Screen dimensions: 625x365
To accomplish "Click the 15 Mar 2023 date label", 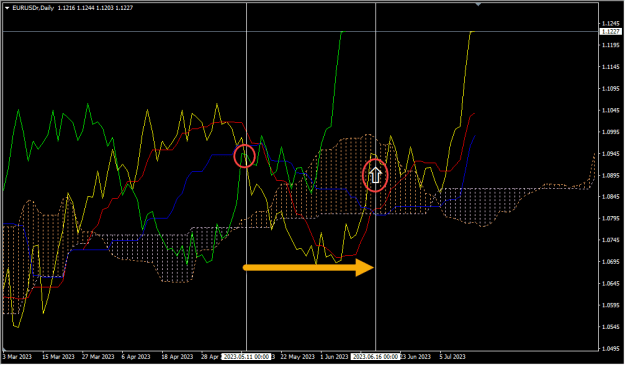I will (x=58, y=357).
